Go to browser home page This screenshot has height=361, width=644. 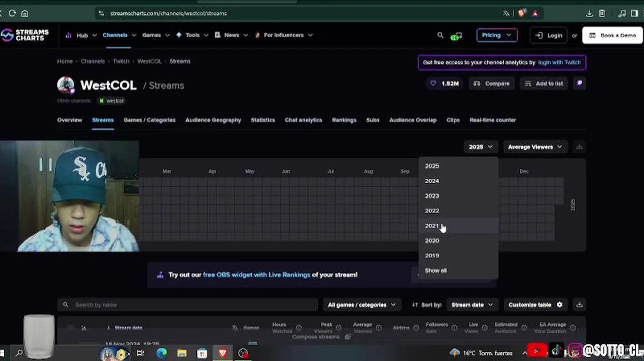click(25, 13)
